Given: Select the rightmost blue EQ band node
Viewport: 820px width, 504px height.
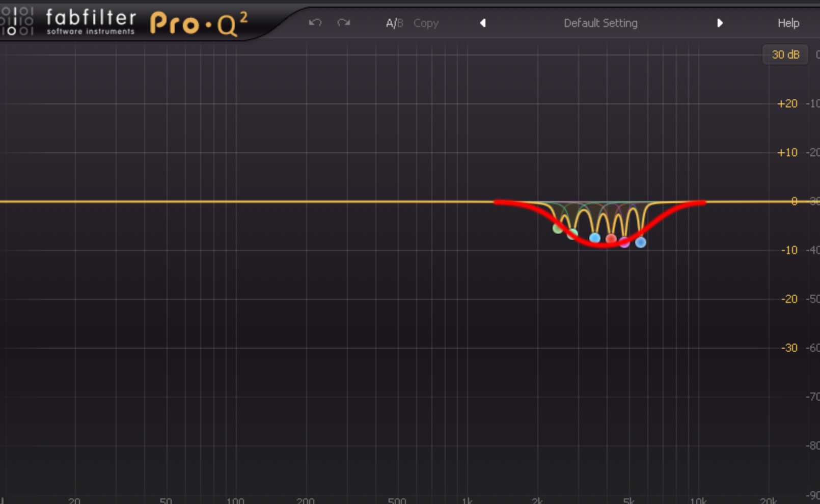Looking at the screenshot, I should pos(641,243).
